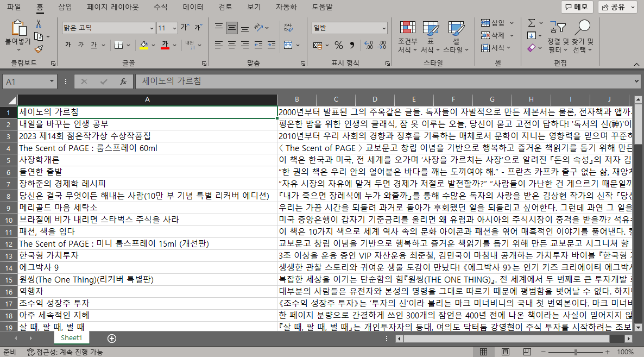Align text left
Screen dimensions: 644x357
(218, 45)
